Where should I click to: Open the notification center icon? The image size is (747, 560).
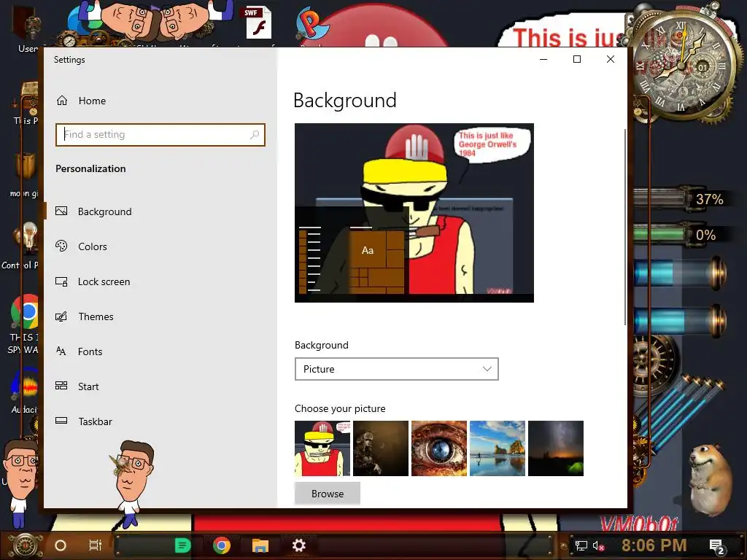point(716,546)
